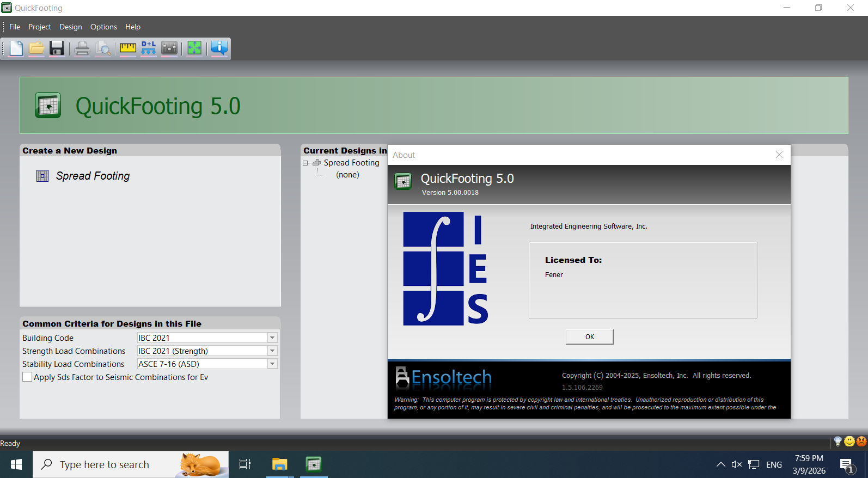
Task: Click the Licensed To: heading
Action: pyautogui.click(x=573, y=260)
